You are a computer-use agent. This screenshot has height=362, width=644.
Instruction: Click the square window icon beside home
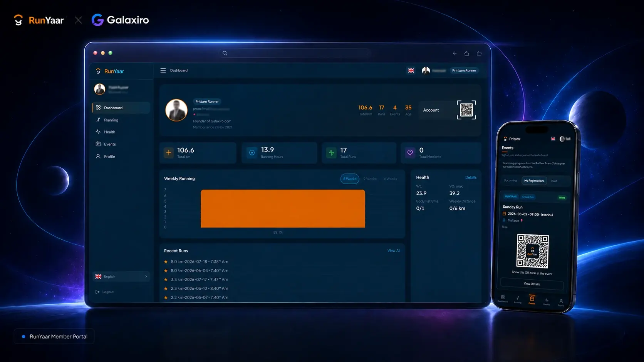coord(479,53)
